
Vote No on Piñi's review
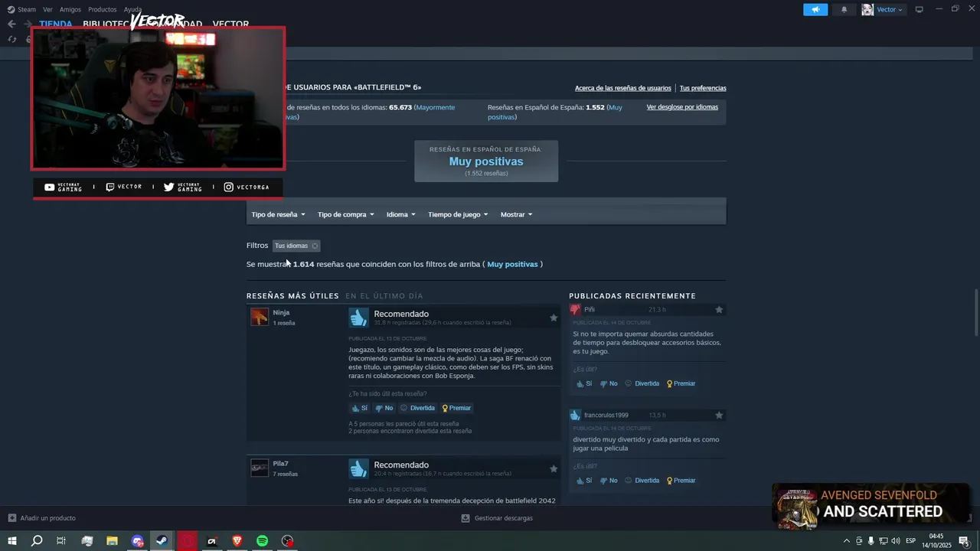pos(609,383)
